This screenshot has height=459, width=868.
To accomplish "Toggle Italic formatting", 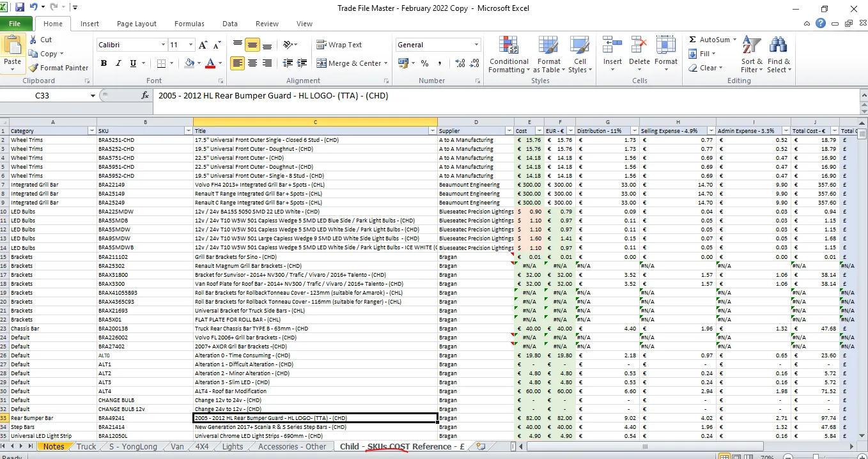I will (119, 63).
